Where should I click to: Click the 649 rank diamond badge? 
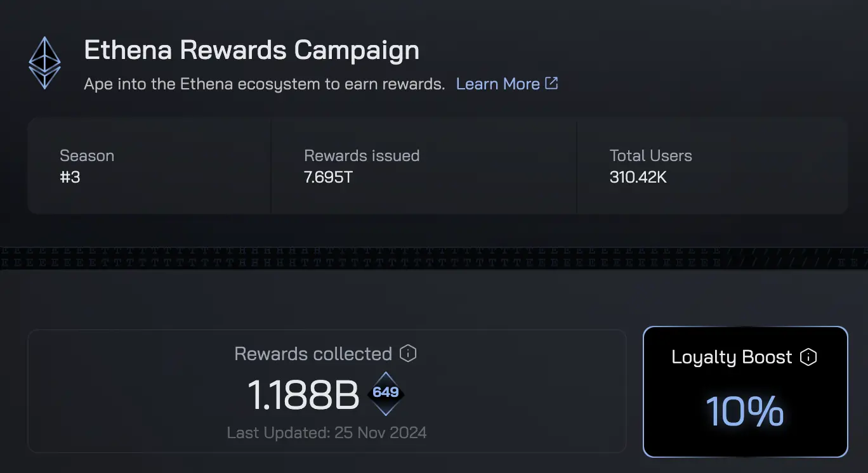[386, 392]
